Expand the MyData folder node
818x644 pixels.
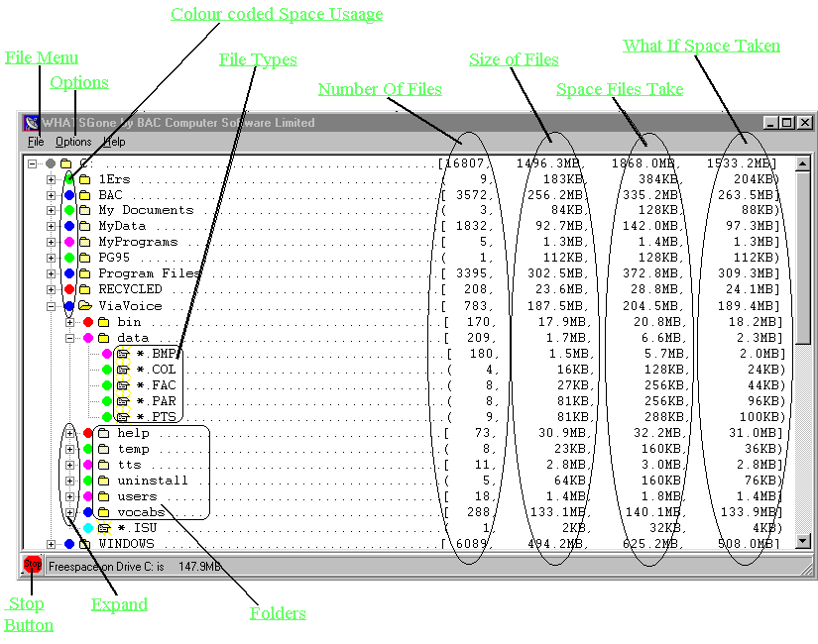coord(51,227)
